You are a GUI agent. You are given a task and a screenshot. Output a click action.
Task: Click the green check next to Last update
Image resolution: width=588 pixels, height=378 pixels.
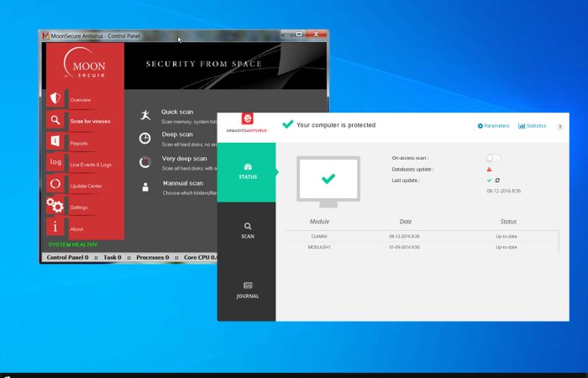pos(489,181)
